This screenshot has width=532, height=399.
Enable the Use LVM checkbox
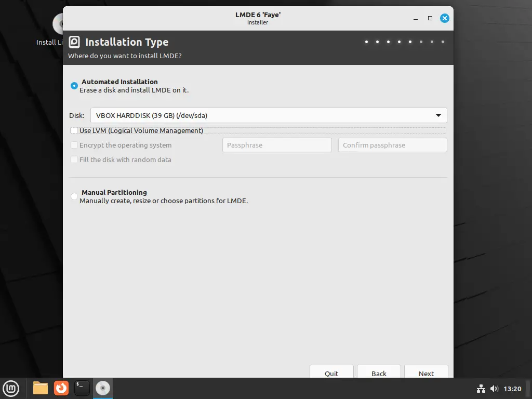pyautogui.click(x=74, y=130)
